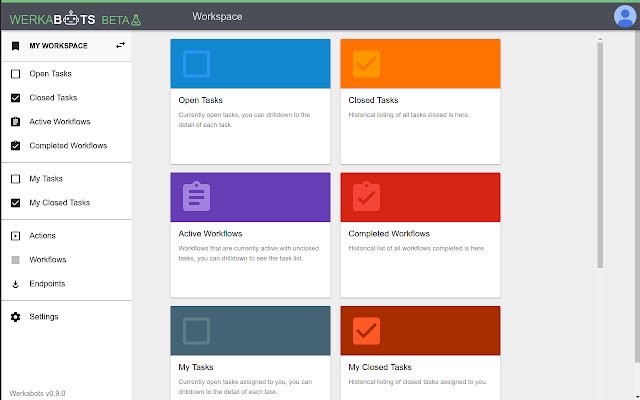Click the beta flask icon
Screen dimensions: 640x400
136,20
